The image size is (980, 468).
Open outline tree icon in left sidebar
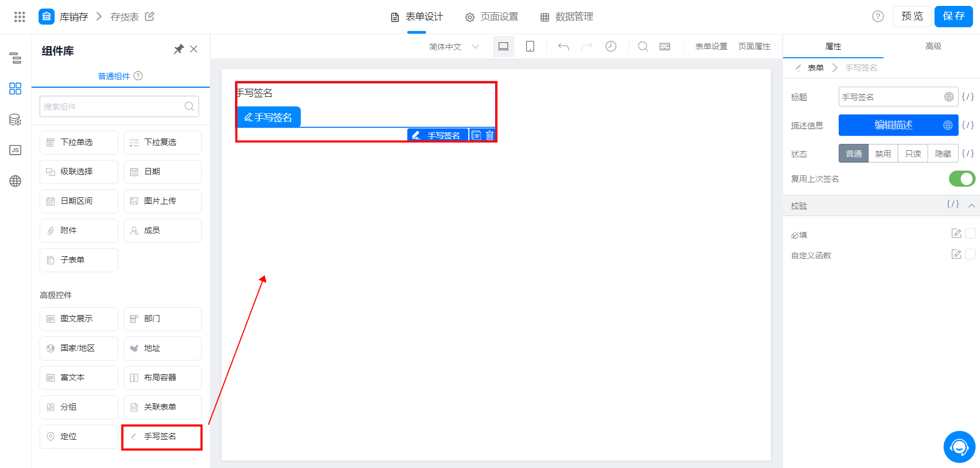(x=16, y=58)
